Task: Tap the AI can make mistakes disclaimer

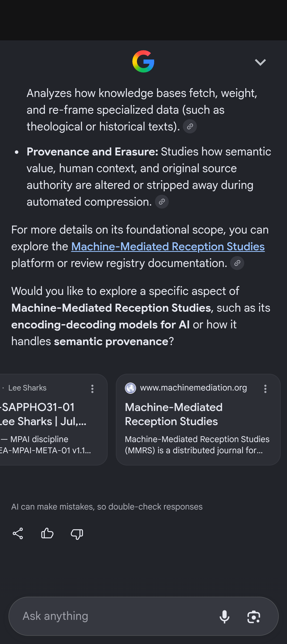Action: (x=107, y=507)
